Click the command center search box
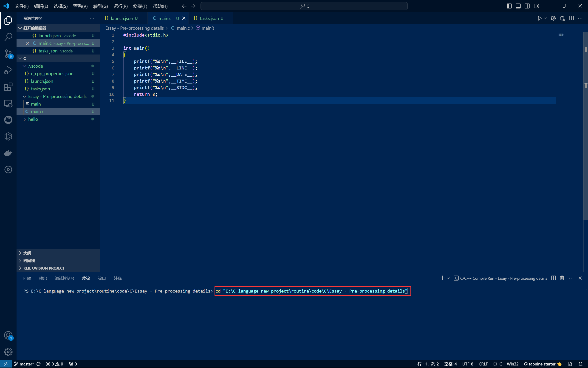Screen dimensions: 588x368 pyautogui.click(x=304, y=6)
